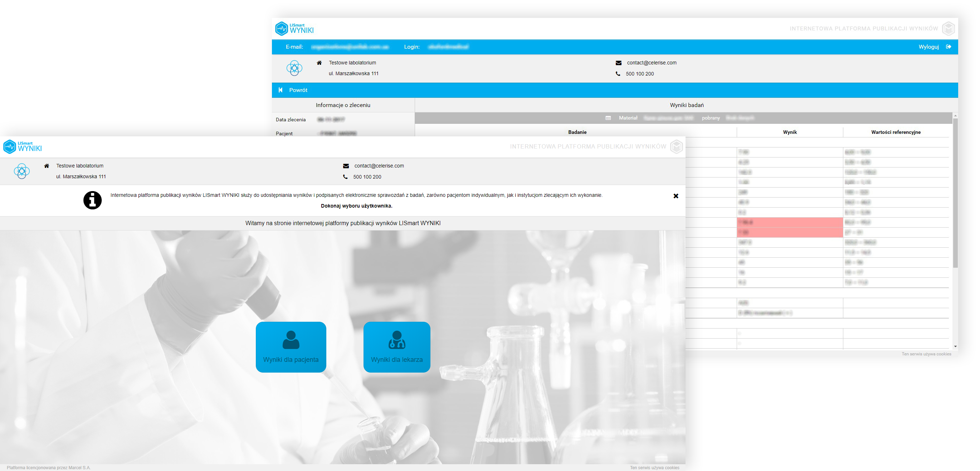Click the Login label in blue bar
The height and width of the screenshot is (471, 980).
[x=411, y=47]
